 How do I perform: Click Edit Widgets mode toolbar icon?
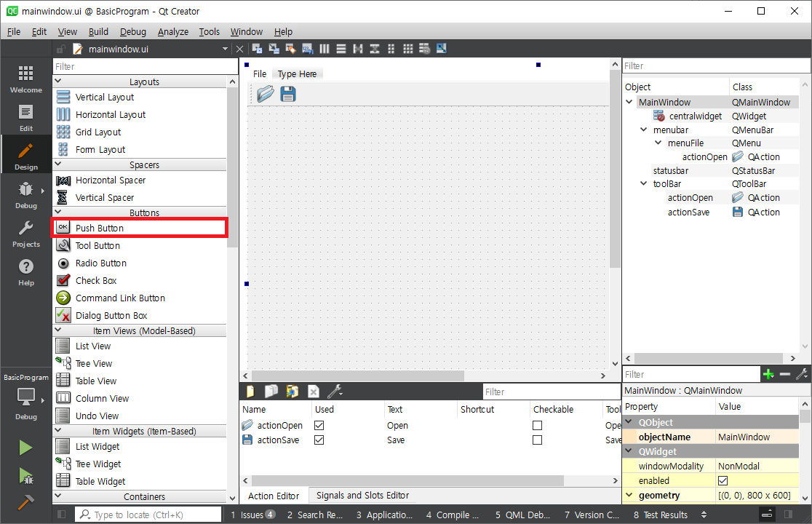[x=257, y=49]
